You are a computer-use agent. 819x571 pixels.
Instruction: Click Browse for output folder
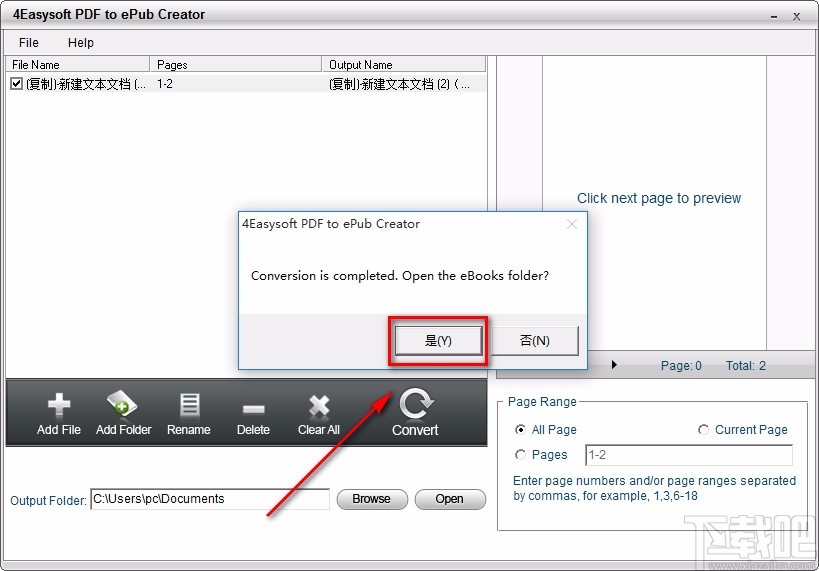[x=372, y=499]
